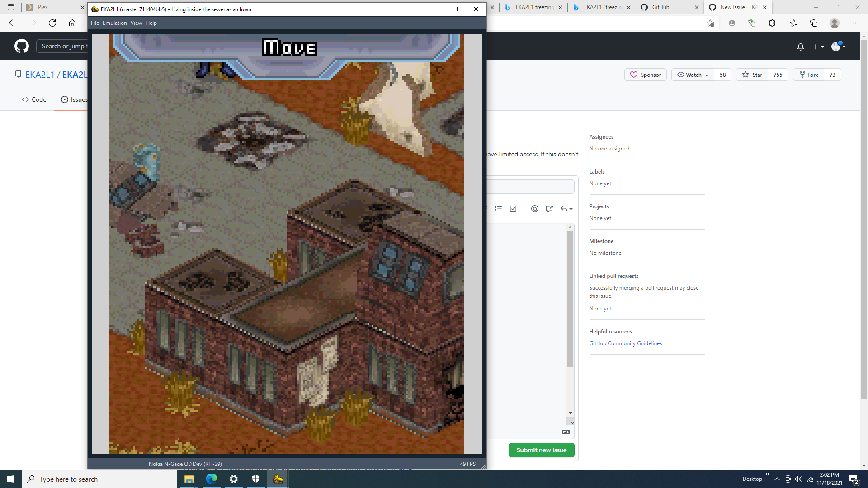Screen dimensions: 868x488
Task: Reference an issue using the cross-reference icon
Action: point(549,209)
